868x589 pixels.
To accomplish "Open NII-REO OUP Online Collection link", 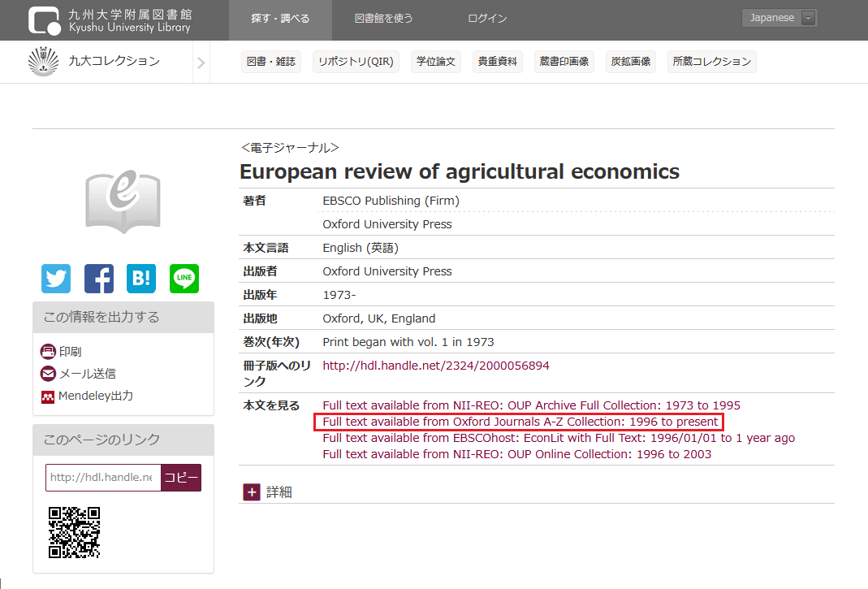I will [x=517, y=454].
